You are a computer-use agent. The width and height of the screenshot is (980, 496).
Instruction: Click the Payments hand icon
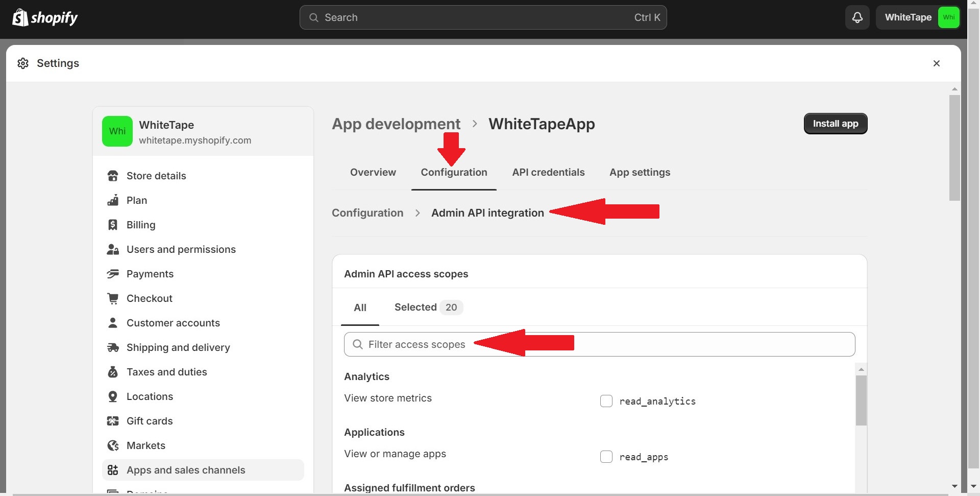[113, 274]
